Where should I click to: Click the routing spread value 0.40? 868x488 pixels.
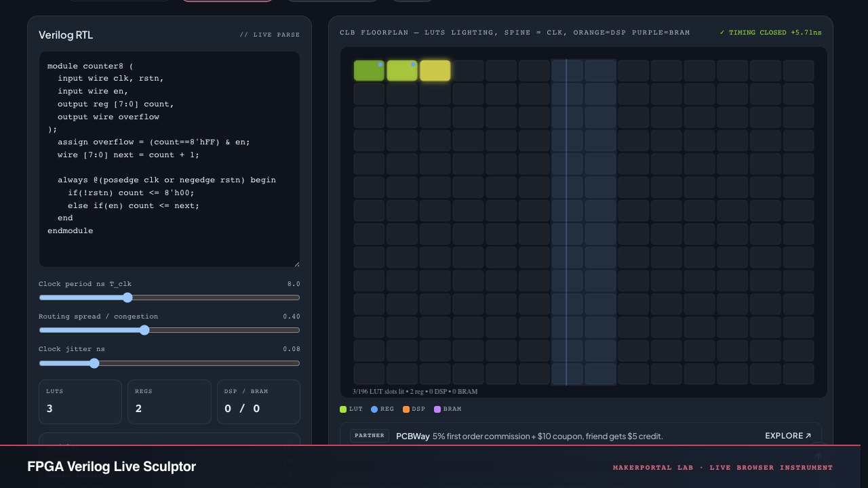click(292, 317)
